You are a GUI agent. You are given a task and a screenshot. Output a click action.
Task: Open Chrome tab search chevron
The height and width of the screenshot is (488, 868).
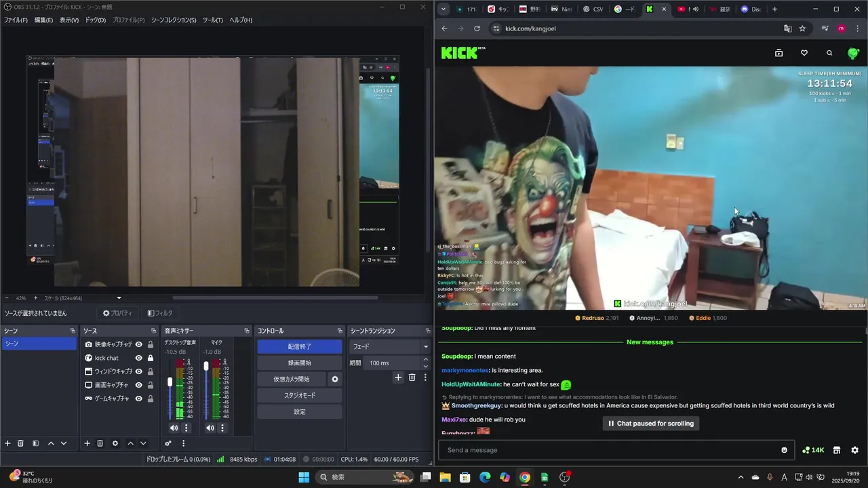coord(443,9)
